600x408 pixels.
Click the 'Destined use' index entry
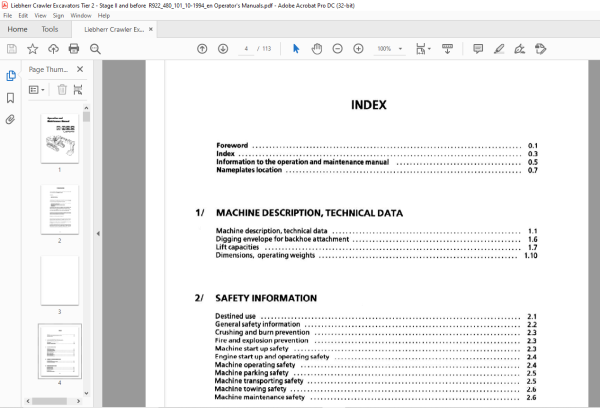point(235,316)
